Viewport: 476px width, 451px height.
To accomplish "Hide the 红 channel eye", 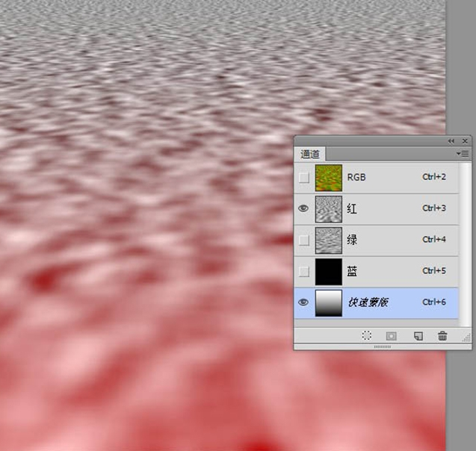I will [303, 208].
